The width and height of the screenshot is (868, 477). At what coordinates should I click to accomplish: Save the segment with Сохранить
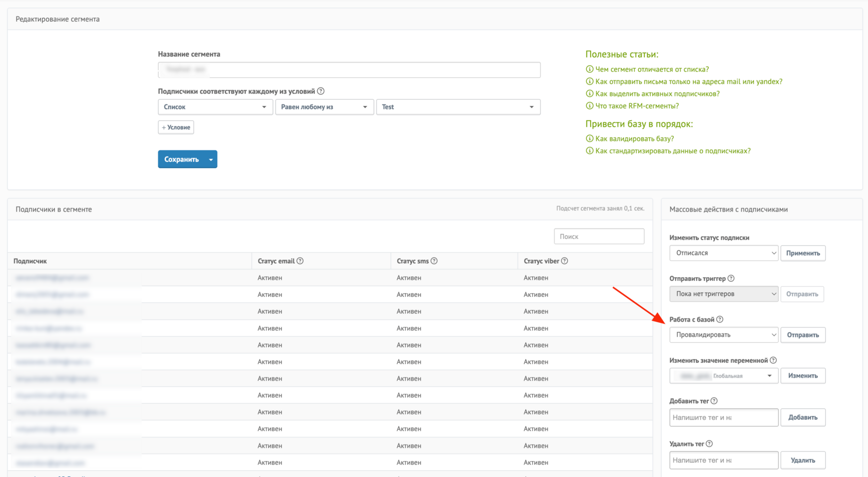(181, 160)
